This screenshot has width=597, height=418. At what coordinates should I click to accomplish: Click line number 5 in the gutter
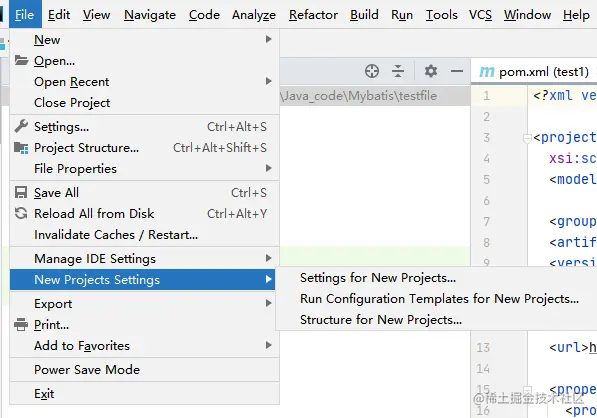[486, 179]
